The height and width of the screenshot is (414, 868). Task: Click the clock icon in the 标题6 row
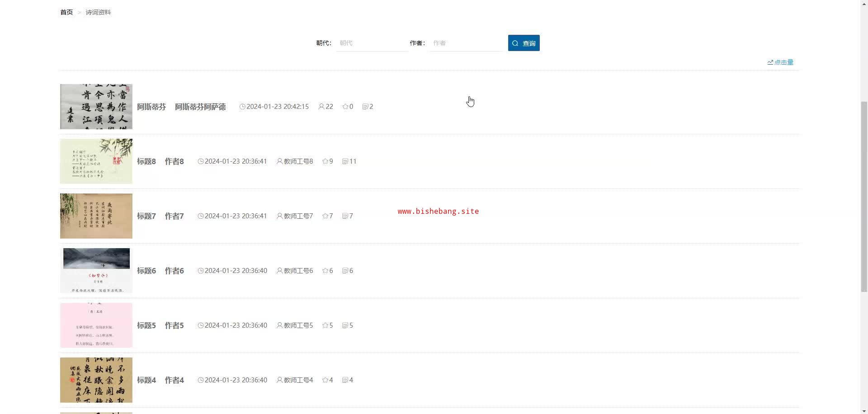point(201,271)
